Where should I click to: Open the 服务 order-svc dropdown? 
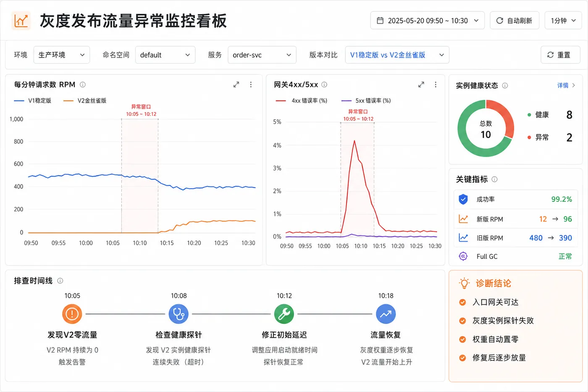(262, 55)
